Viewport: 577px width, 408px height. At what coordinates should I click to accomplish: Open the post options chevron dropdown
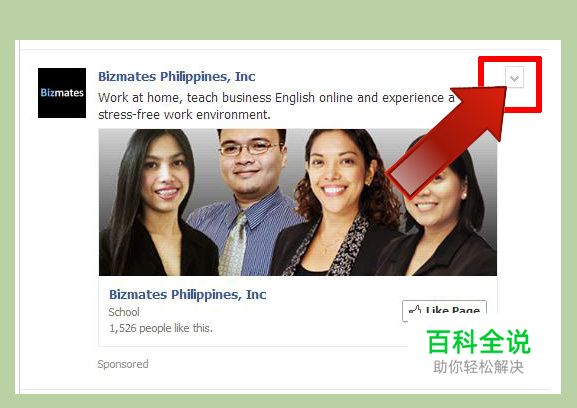tap(514, 78)
